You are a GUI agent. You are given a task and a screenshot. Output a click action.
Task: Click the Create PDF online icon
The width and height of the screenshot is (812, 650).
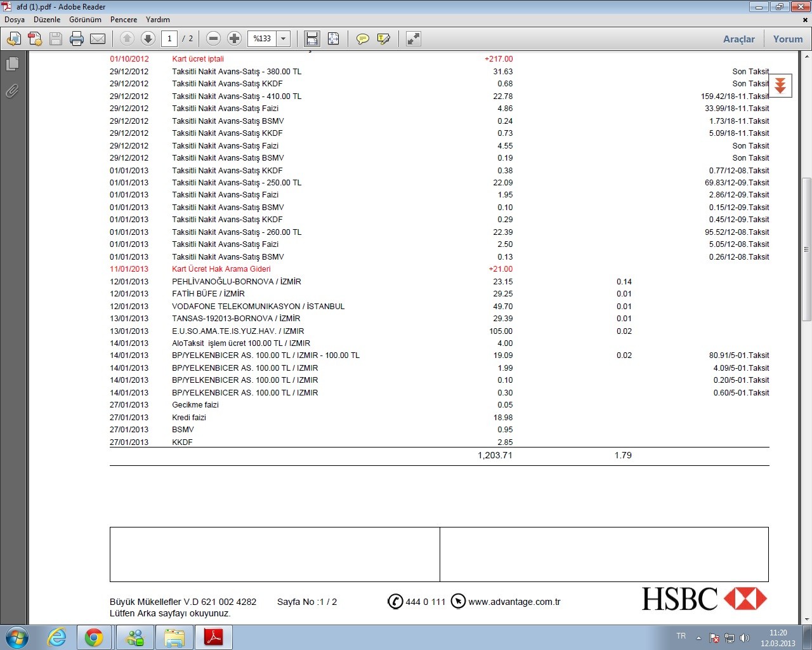(x=35, y=39)
